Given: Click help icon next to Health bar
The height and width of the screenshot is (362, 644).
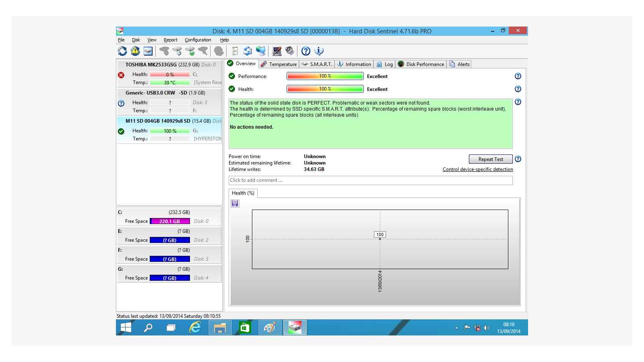Looking at the screenshot, I should coord(518,89).
